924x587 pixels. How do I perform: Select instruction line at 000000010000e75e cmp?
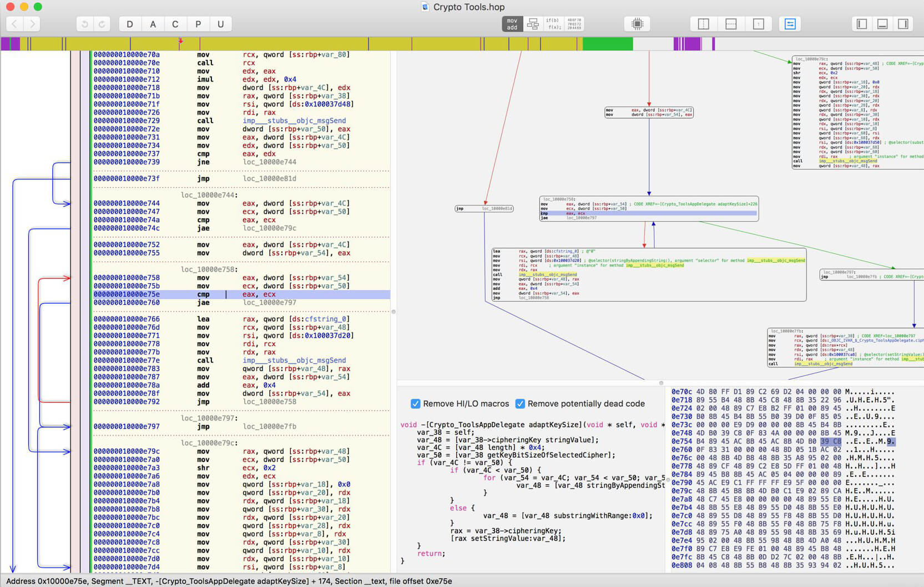point(241,294)
